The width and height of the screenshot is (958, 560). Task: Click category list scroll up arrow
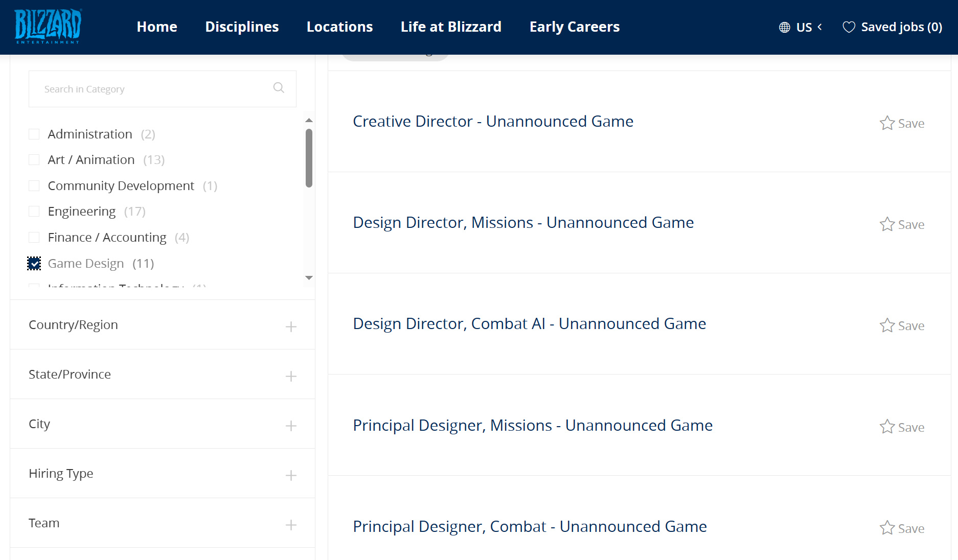point(309,120)
